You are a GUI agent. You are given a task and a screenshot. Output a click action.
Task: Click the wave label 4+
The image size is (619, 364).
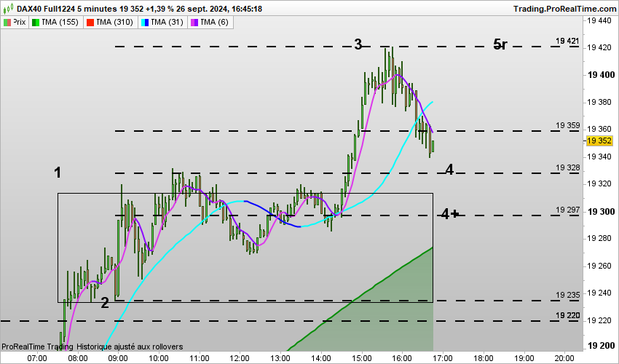[x=449, y=214]
